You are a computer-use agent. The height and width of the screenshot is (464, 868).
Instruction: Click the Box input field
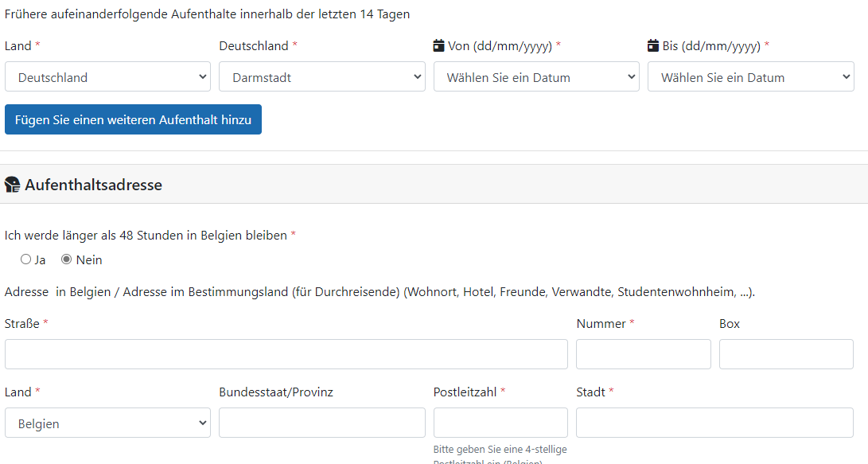point(785,354)
